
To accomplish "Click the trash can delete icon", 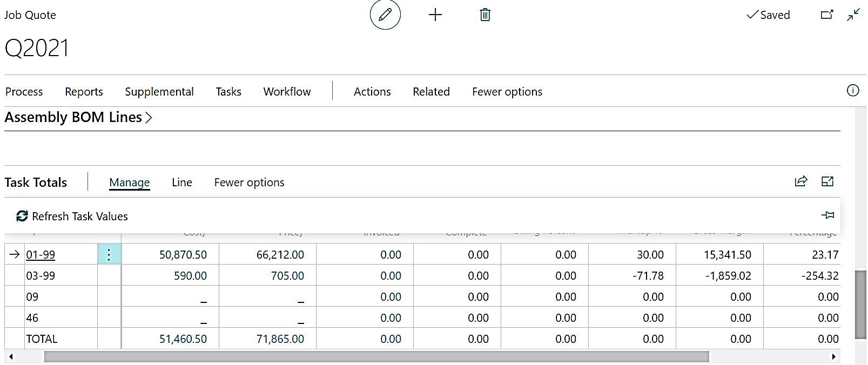I will tap(485, 15).
